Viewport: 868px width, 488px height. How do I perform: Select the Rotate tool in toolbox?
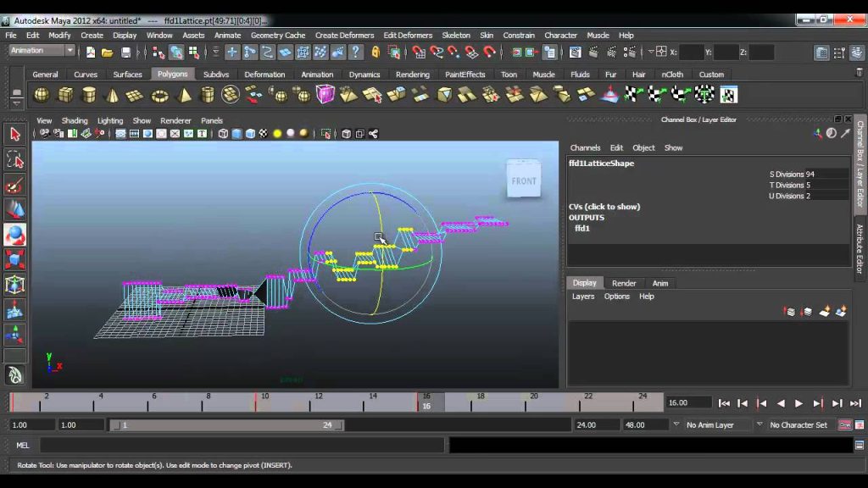pyautogui.click(x=15, y=235)
